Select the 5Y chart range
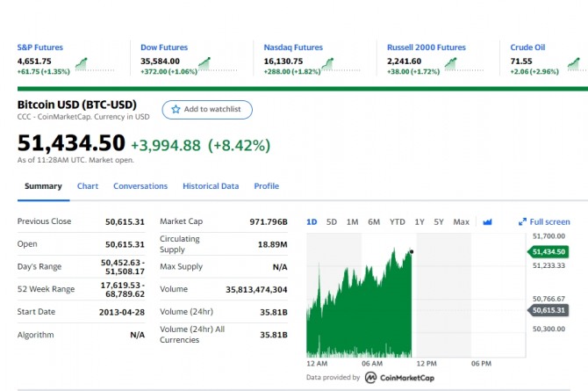Viewport: 588px width, 391px height. coord(439,222)
